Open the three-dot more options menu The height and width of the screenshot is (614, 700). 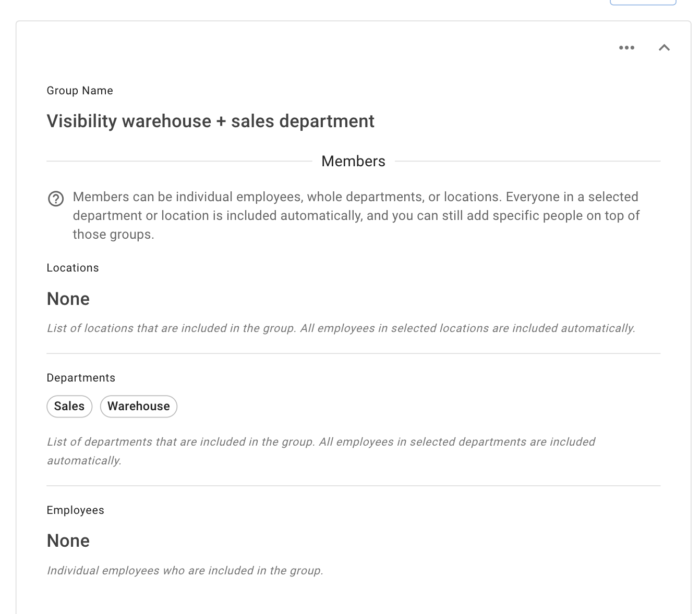(x=626, y=47)
